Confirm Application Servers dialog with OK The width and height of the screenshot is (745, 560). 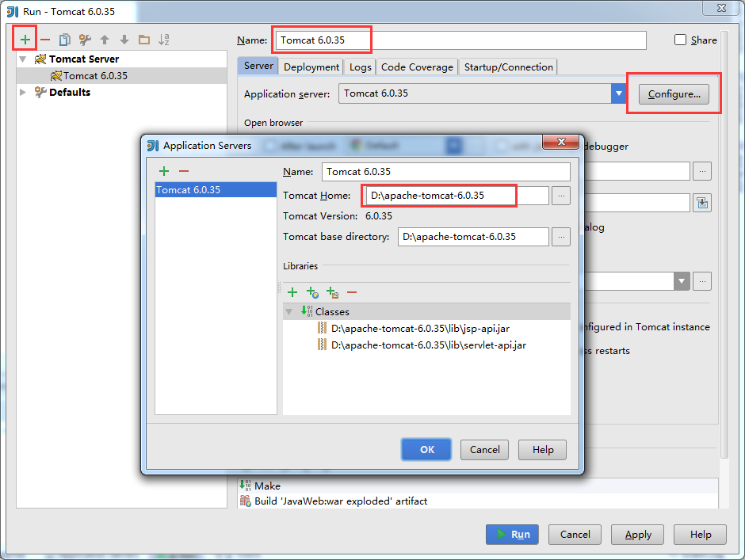coord(426,449)
